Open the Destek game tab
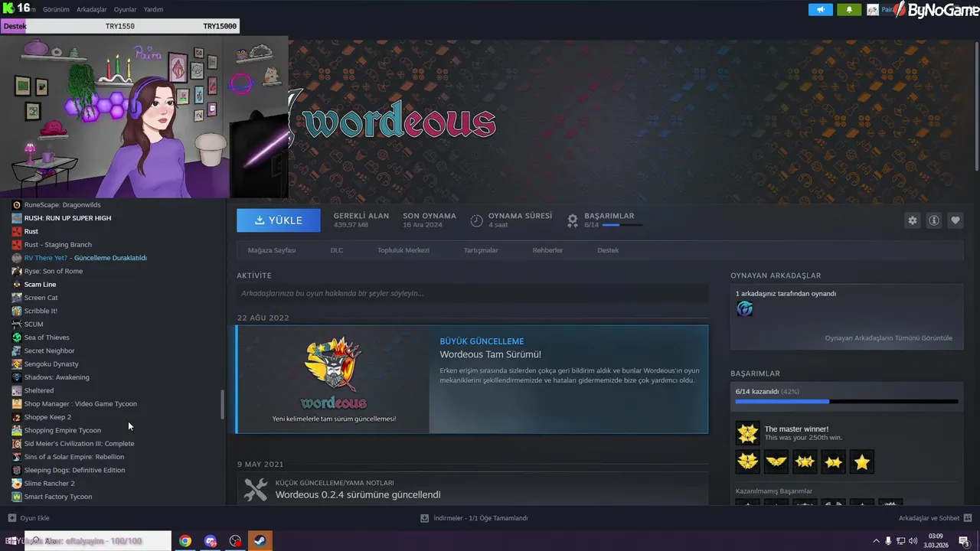Viewport: 980px width, 551px height. (608, 250)
